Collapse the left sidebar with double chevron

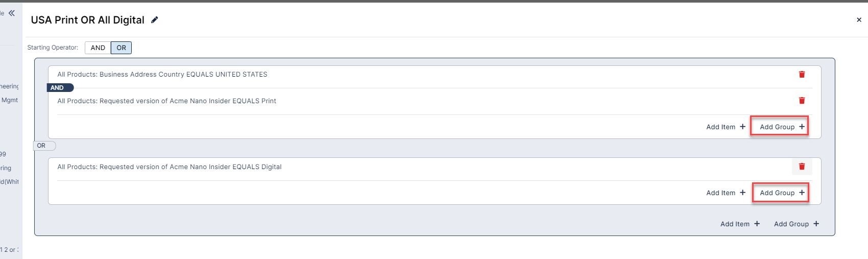click(x=11, y=13)
